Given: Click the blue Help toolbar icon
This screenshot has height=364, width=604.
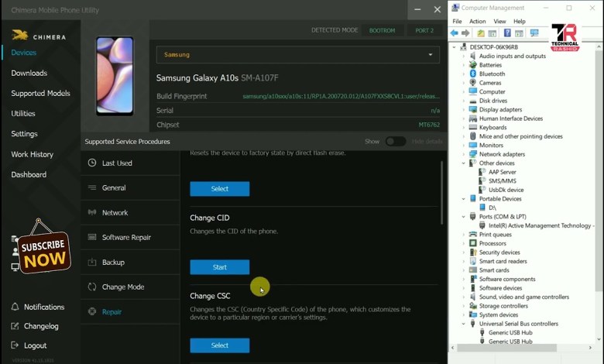Looking at the screenshot, I should tap(507, 33).
